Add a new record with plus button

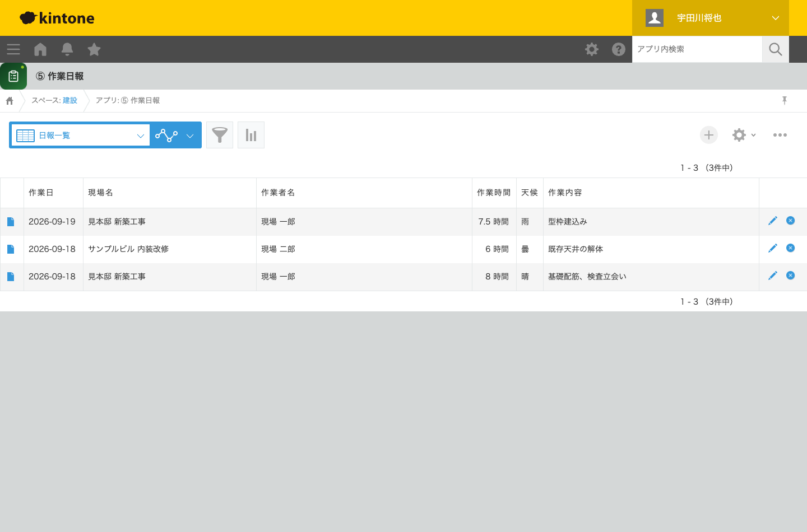709,135
